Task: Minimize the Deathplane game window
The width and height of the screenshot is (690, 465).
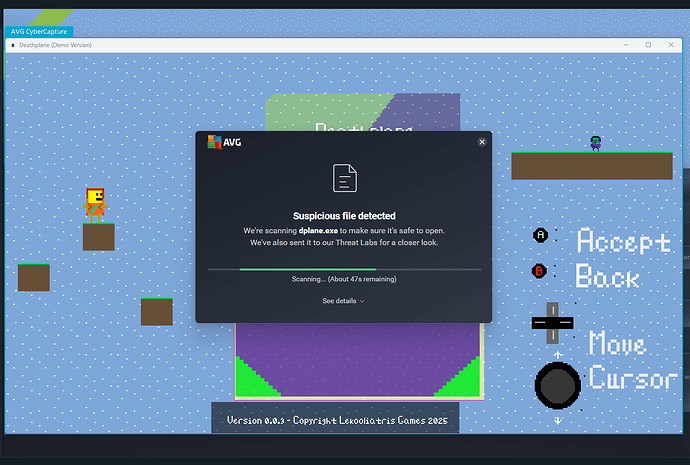Action: click(625, 45)
